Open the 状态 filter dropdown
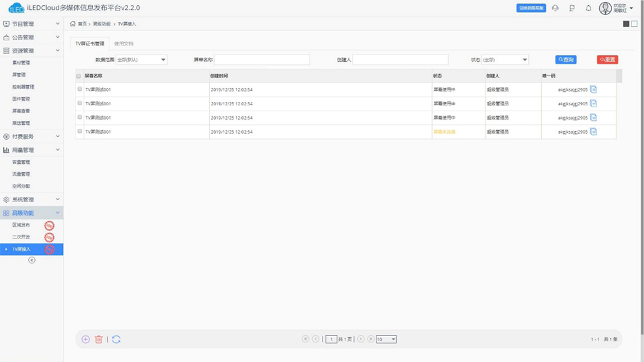This screenshot has height=362, width=644. point(505,60)
